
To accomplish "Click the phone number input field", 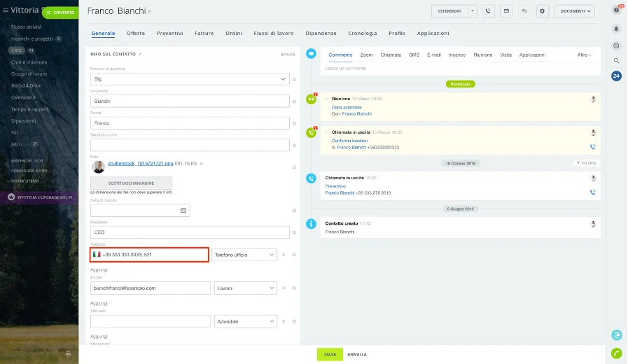I will [149, 255].
